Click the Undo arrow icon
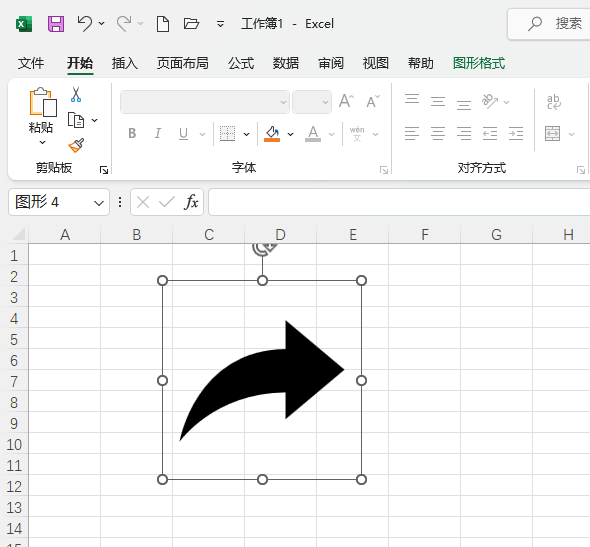 point(85,24)
